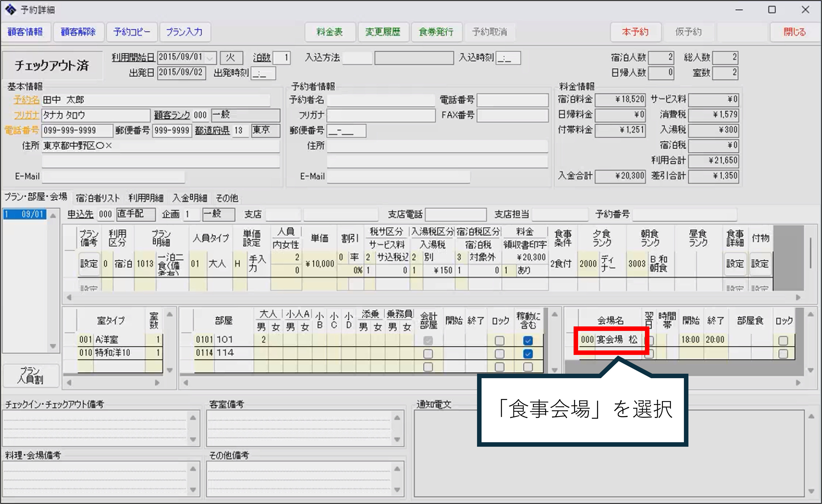The height and width of the screenshot is (504, 822).
Task: Click the 予約コピー button
Action: tap(131, 32)
